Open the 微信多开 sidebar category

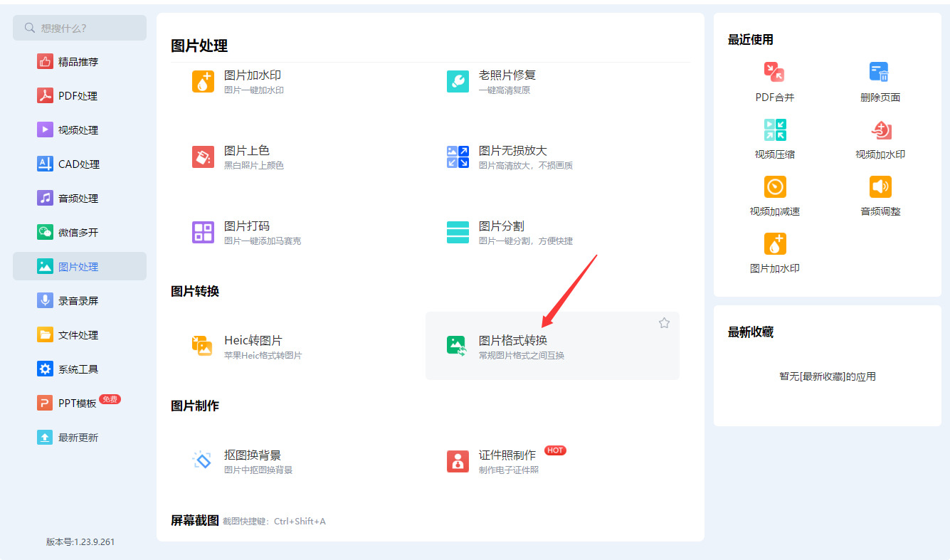click(x=80, y=233)
